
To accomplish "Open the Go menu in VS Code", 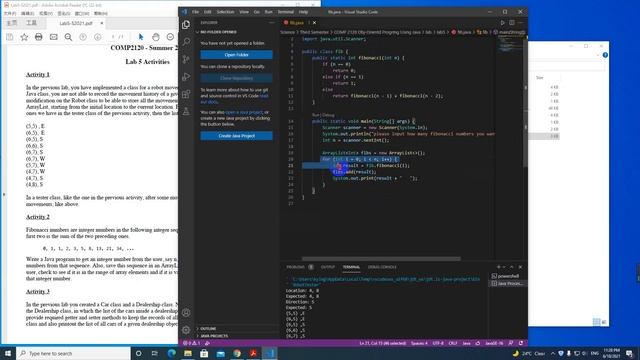I will pyautogui.click(x=257, y=12).
